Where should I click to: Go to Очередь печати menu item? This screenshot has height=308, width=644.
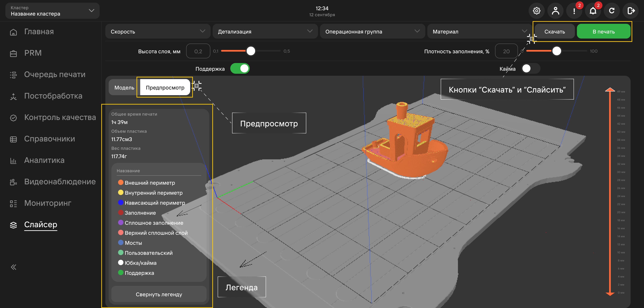[x=55, y=74]
